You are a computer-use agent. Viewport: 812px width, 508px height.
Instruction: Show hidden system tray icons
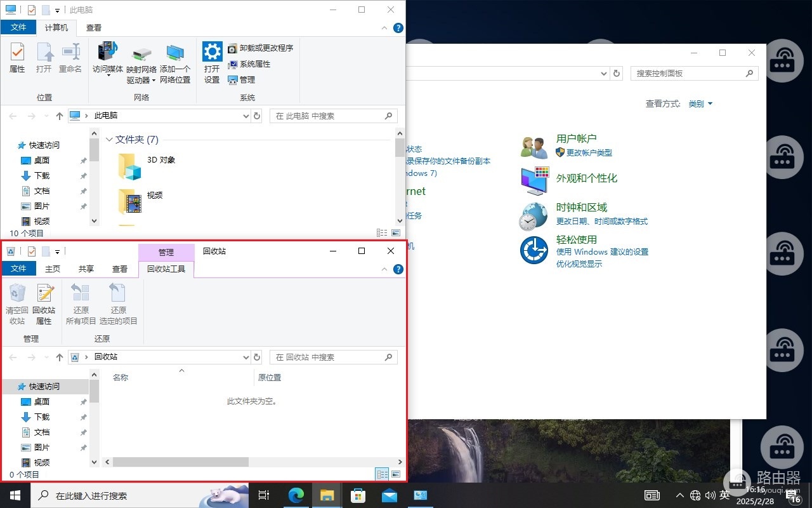680,495
